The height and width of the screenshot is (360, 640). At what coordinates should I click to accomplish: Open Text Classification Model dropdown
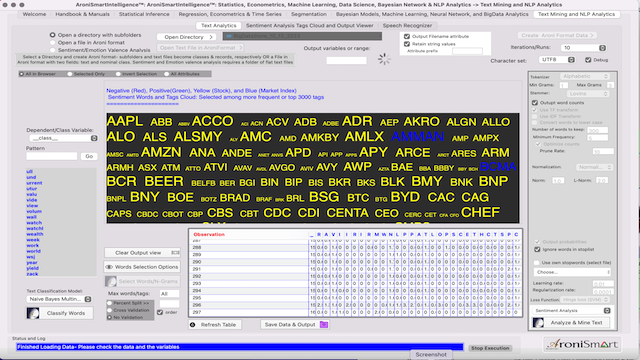point(59,299)
